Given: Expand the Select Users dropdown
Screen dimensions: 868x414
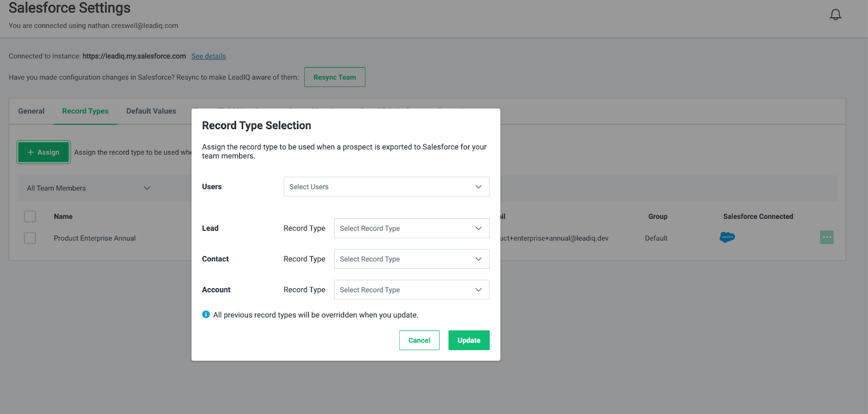Looking at the screenshot, I should (x=386, y=187).
